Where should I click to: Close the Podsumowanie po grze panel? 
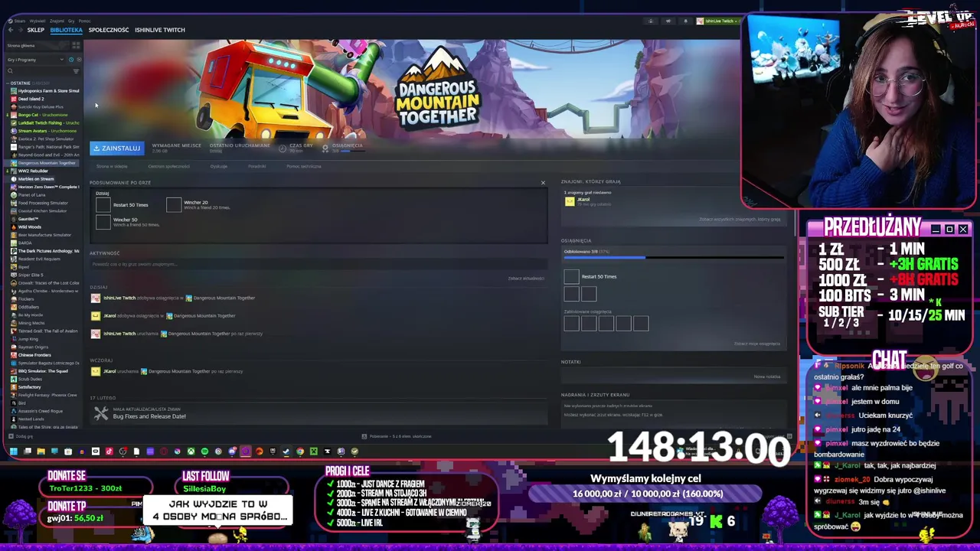[x=543, y=183]
